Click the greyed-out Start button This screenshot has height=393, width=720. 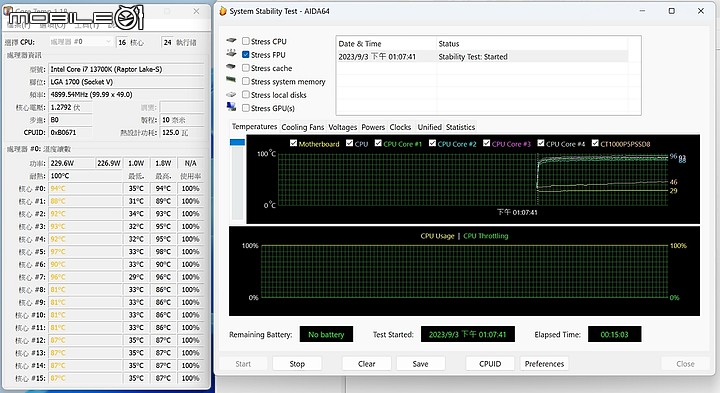(x=243, y=364)
